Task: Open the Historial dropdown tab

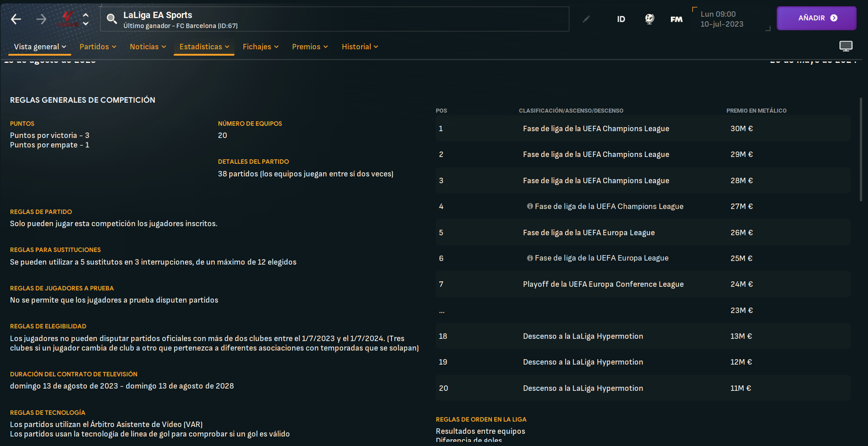Action: point(360,47)
